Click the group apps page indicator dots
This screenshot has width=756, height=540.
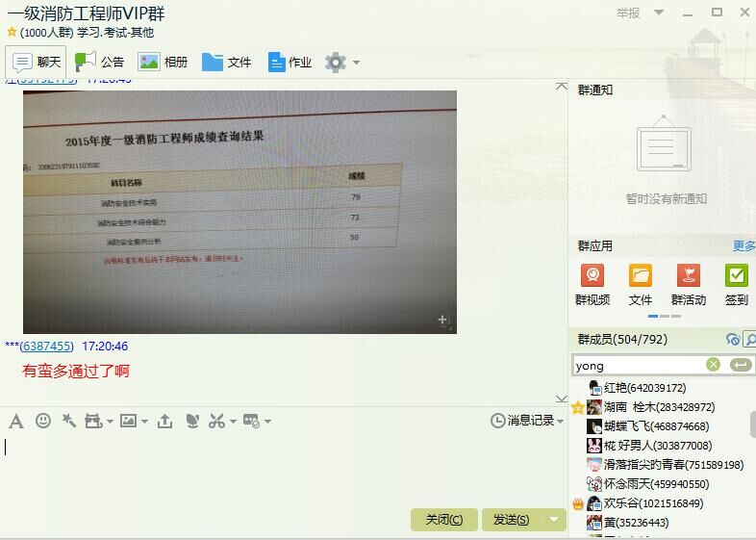665,316
